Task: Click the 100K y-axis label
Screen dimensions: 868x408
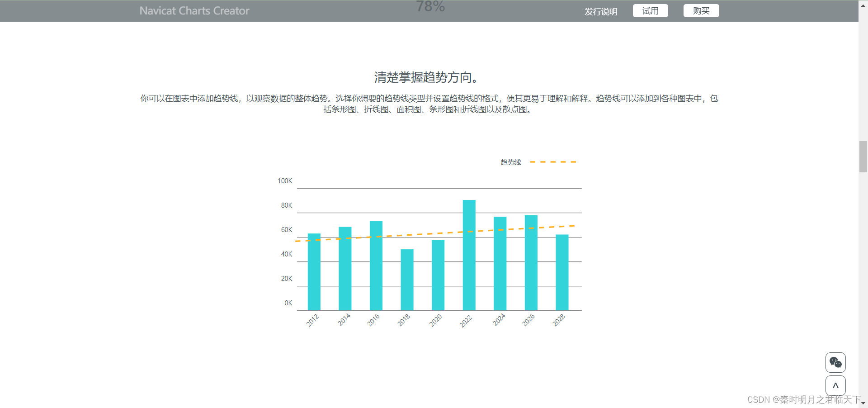Action: [x=285, y=181]
